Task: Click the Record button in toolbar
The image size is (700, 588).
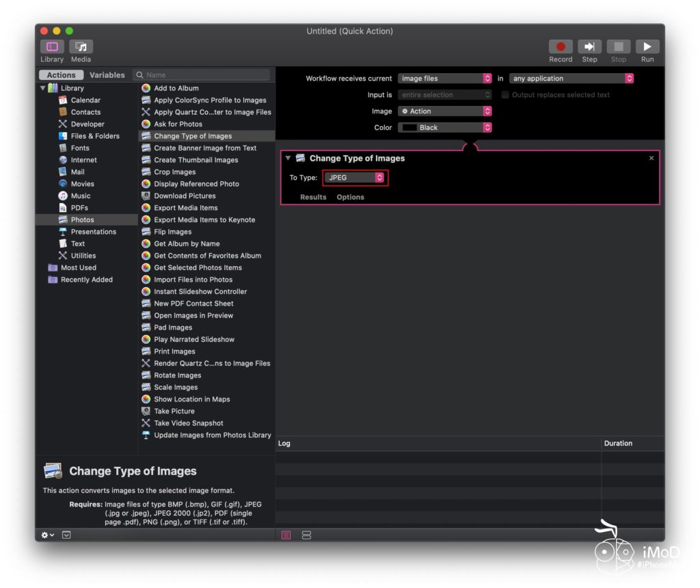Action: 560,47
